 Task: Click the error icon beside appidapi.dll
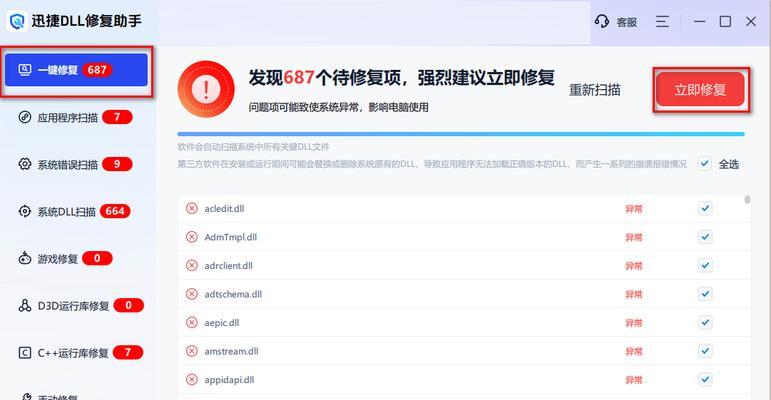click(192, 379)
